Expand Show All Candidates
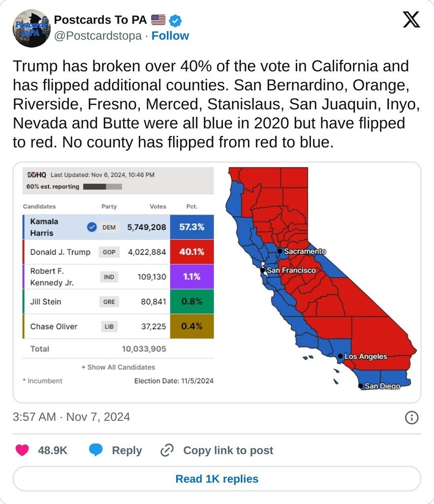The height and width of the screenshot is (504, 434). click(118, 367)
